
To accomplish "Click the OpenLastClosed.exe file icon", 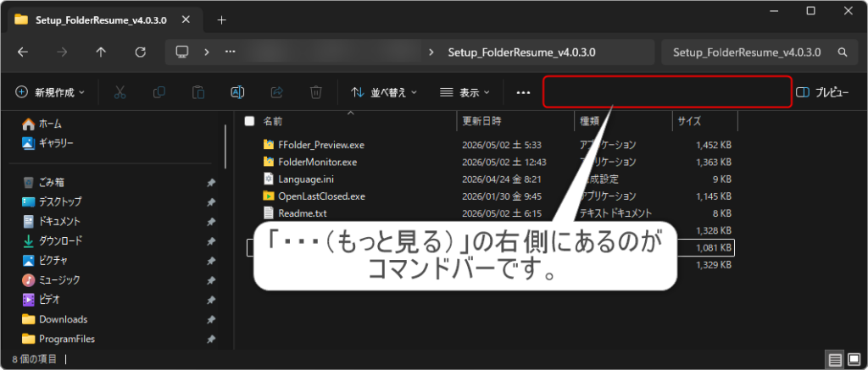I will pyautogui.click(x=269, y=196).
